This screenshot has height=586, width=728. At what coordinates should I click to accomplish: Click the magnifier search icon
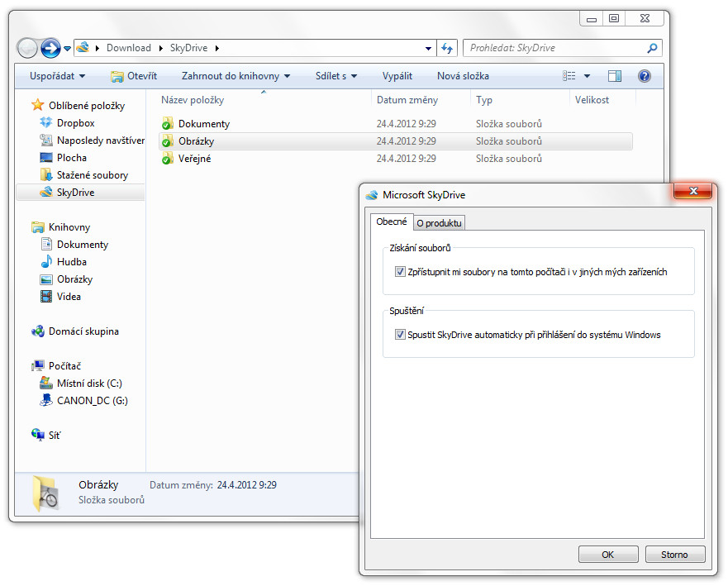click(x=652, y=48)
